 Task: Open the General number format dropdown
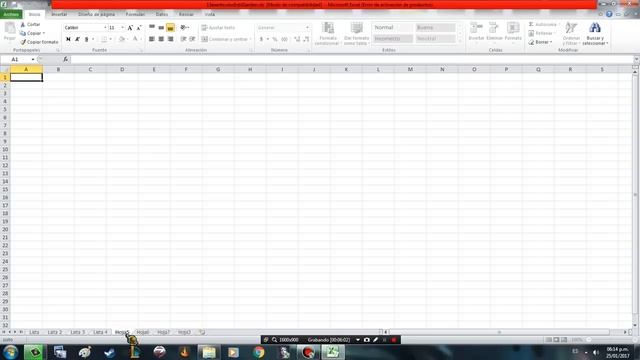pos(307,28)
